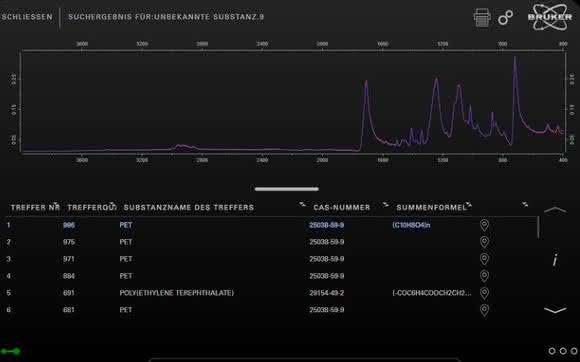
Task: Click CAS number 29154-49-2
Action: point(327,293)
